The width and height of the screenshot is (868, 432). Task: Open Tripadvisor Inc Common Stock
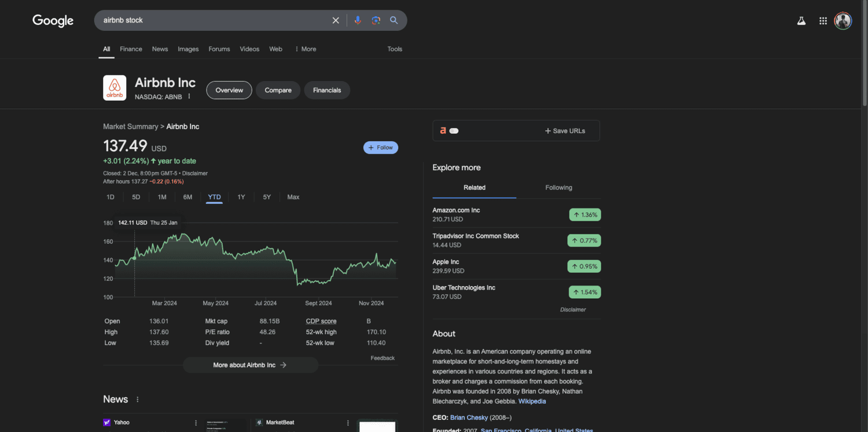click(476, 236)
